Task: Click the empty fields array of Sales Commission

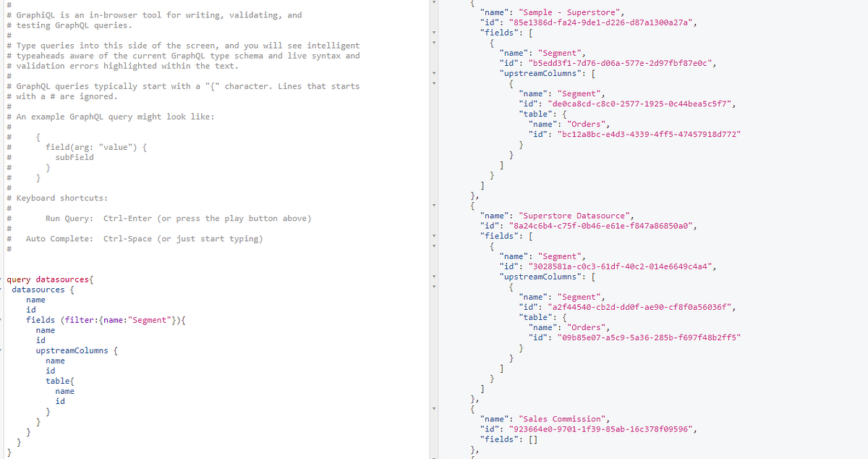Action: coord(534,439)
